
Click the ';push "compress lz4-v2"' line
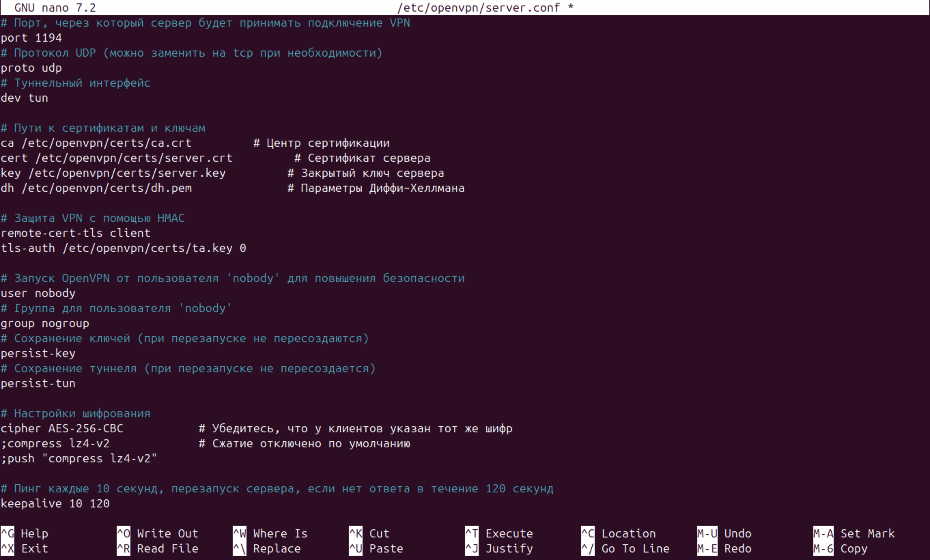[79, 459]
